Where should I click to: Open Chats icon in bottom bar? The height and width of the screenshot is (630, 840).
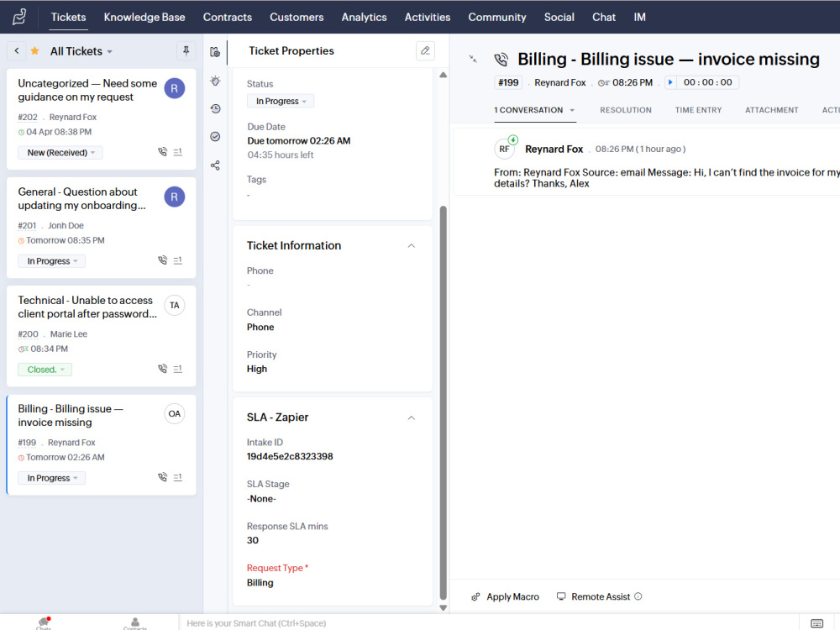pos(44,623)
